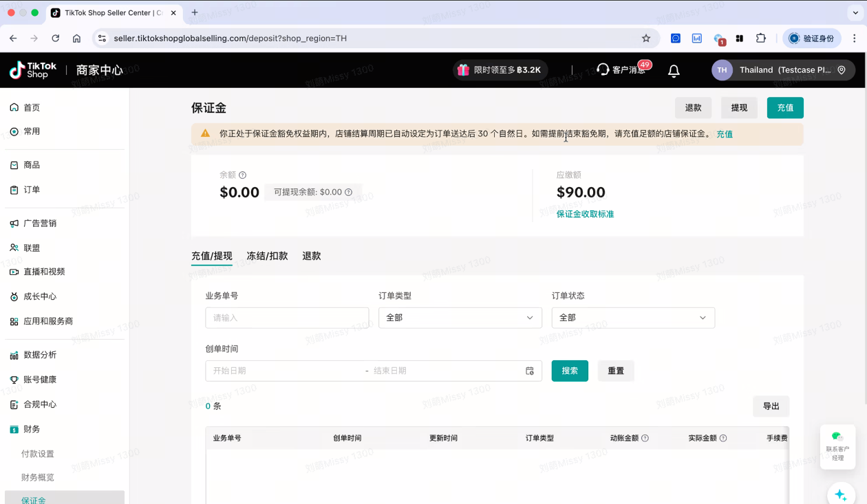
Task: Click the calendar icon in date field
Action: tap(530, 371)
